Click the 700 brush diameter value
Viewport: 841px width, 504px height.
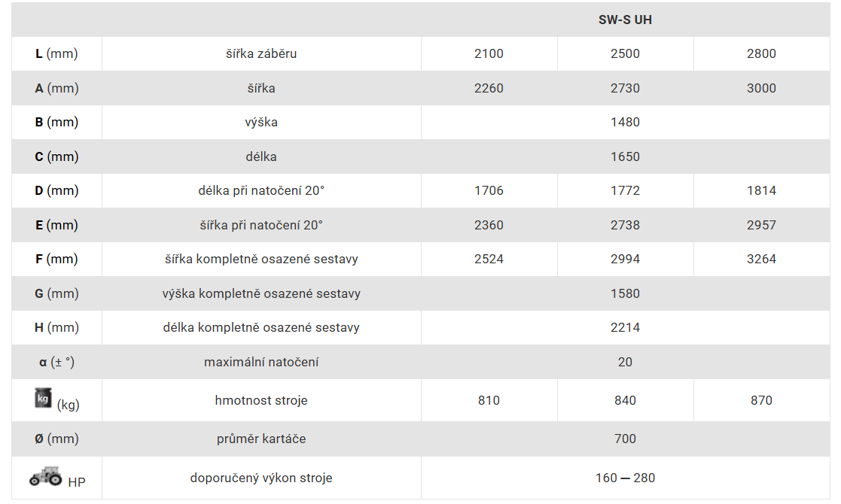tap(625, 439)
